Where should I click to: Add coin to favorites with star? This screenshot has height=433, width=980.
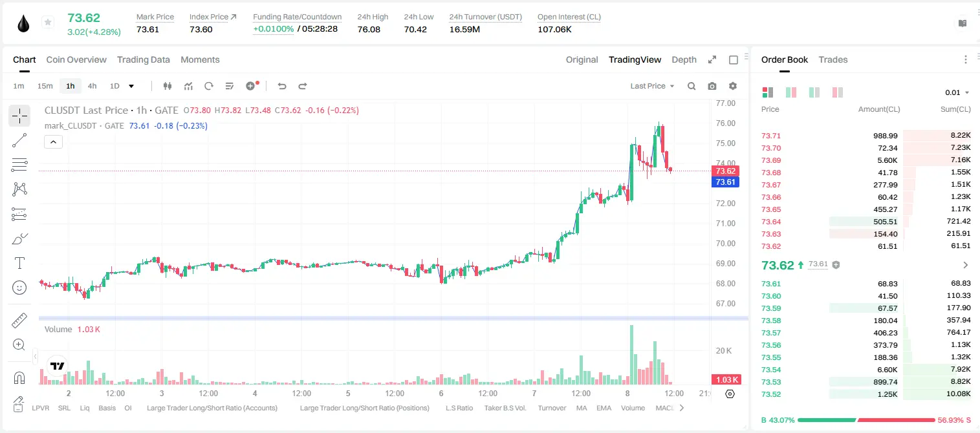[x=48, y=23]
